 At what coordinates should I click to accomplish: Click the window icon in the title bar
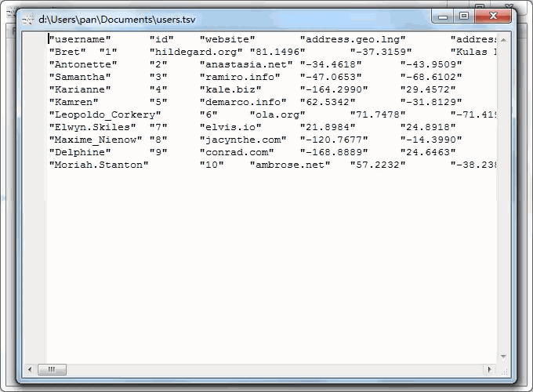pyautogui.click(x=28, y=16)
